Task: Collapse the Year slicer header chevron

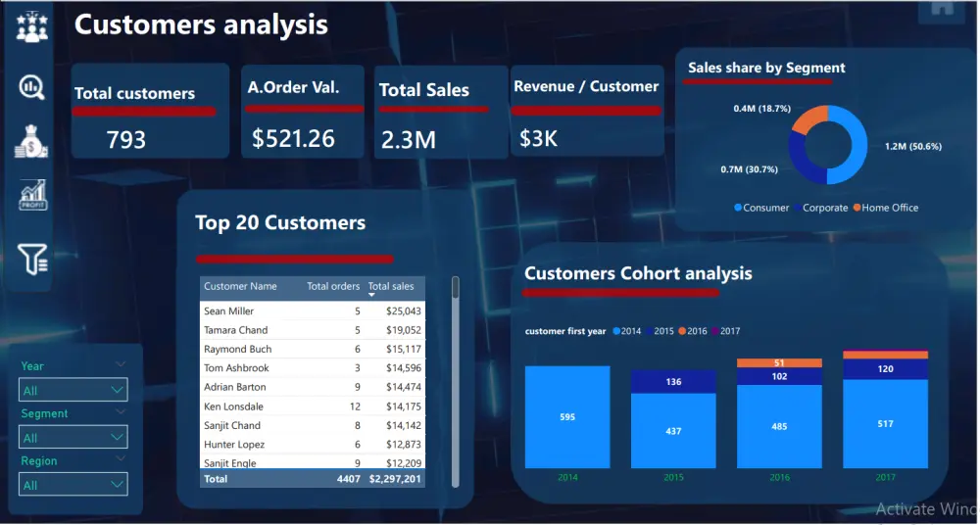Action: click(121, 363)
